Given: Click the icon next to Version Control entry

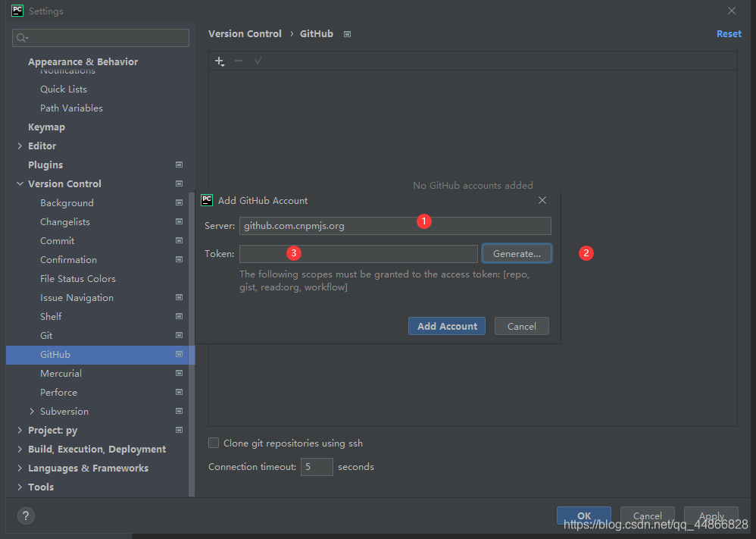Looking at the screenshot, I should (179, 183).
